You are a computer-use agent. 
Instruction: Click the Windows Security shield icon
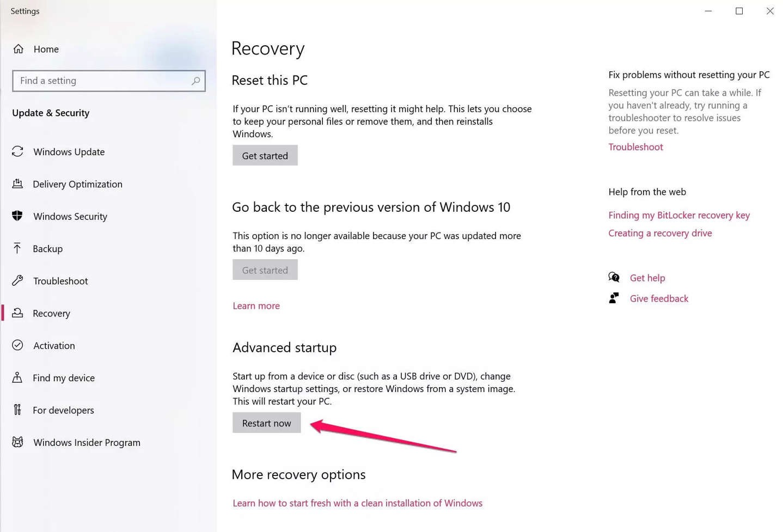[17, 216]
